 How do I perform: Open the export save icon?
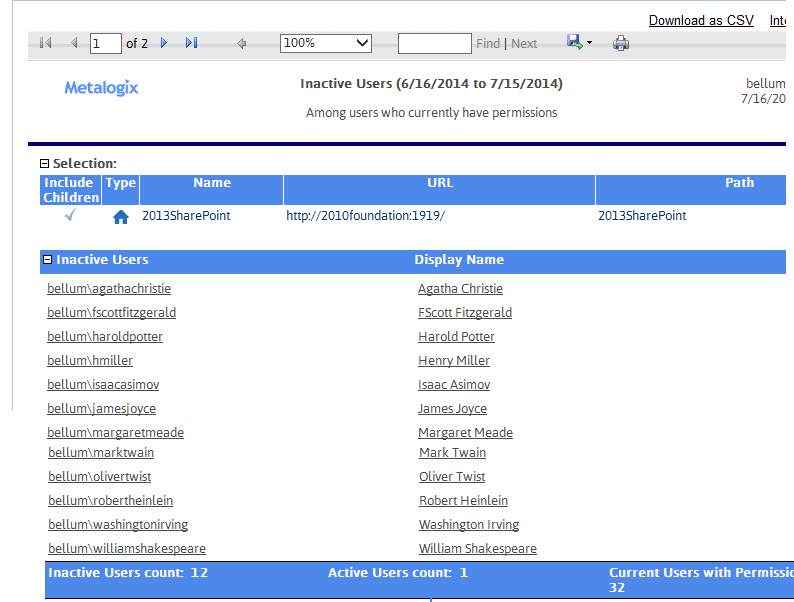(574, 42)
